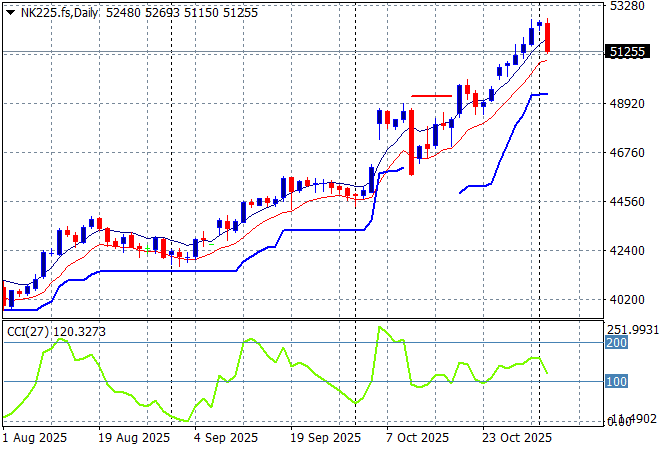Click the 1 Aug 2025 date label

pos(34,438)
